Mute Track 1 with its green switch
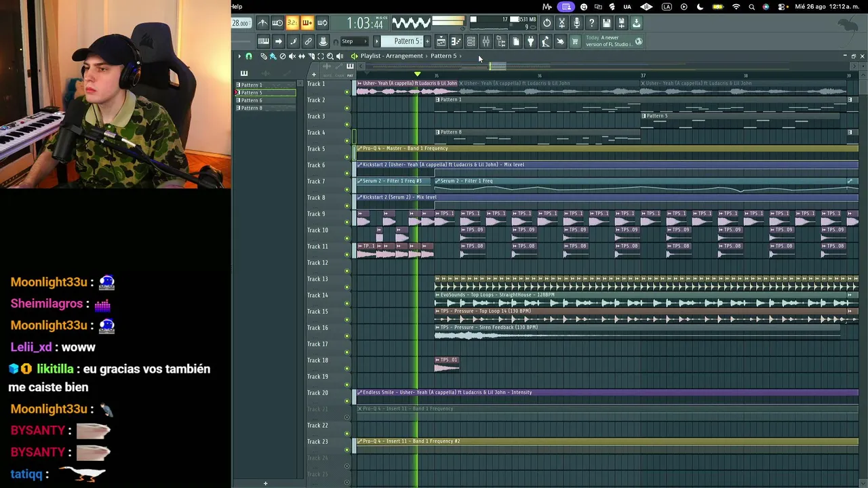The width and height of the screenshot is (868, 488). tap(347, 91)
